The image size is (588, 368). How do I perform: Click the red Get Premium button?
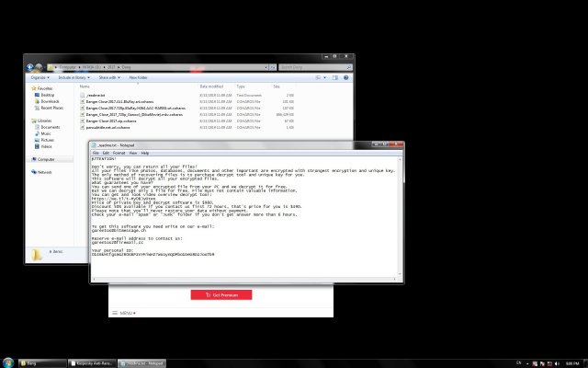click(x=221, y=295)
